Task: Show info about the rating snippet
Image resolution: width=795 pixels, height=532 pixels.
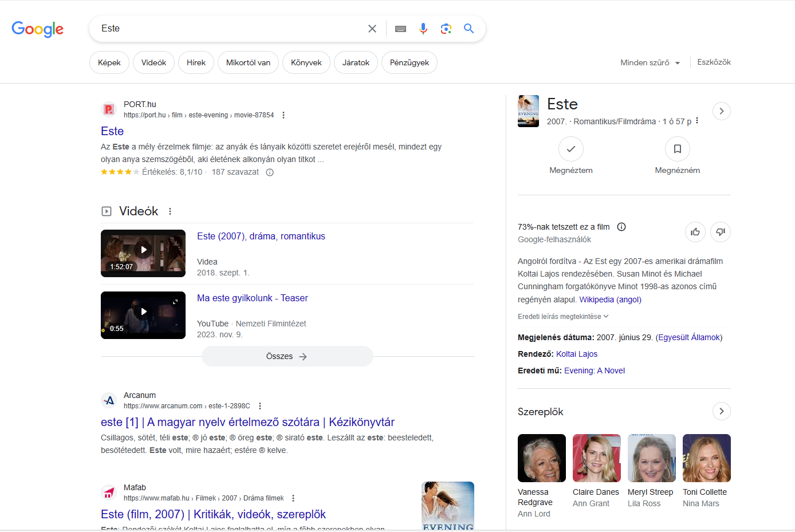Action: (x=270, y=172)
